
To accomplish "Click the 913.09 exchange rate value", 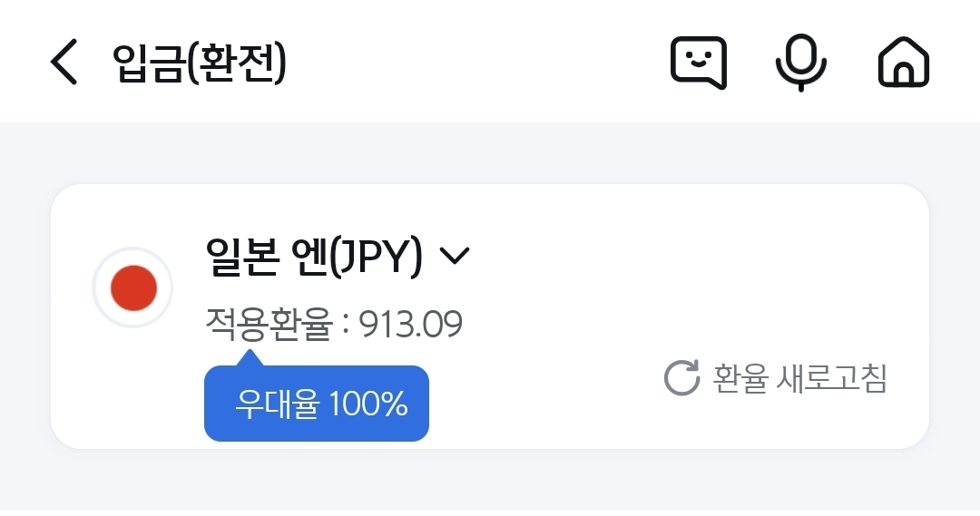I will tap(411, 323).
